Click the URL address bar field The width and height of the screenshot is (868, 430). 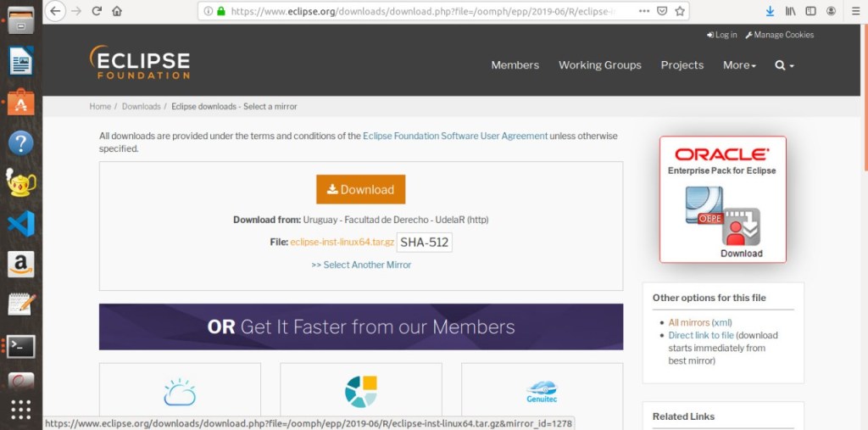click(424, 12)
